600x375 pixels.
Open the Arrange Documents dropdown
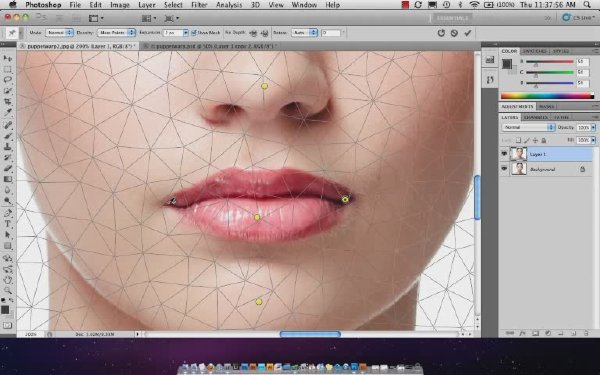tap(149, 18)
